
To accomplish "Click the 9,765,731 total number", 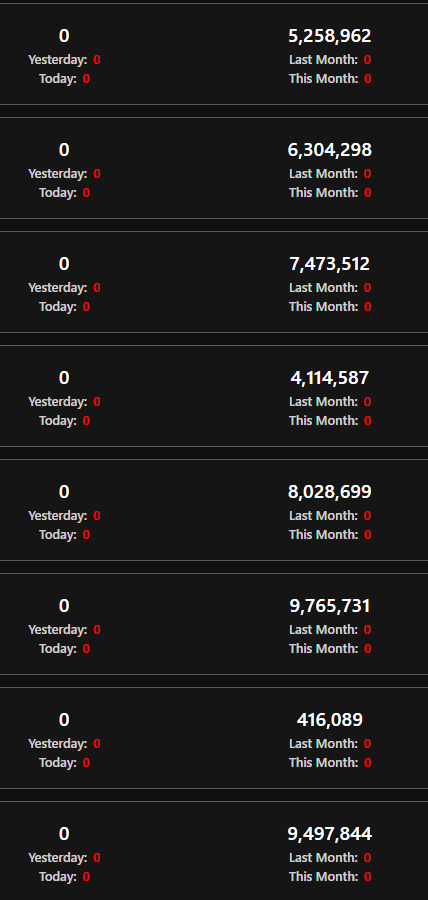I will (x=329, y=606).
